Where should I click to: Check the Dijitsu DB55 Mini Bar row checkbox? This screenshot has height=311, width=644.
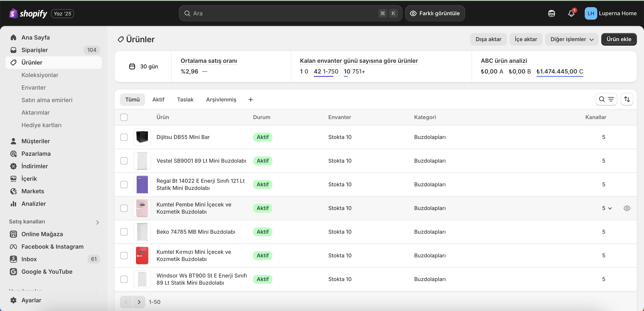pyautogui.click(x=124, y=137)
